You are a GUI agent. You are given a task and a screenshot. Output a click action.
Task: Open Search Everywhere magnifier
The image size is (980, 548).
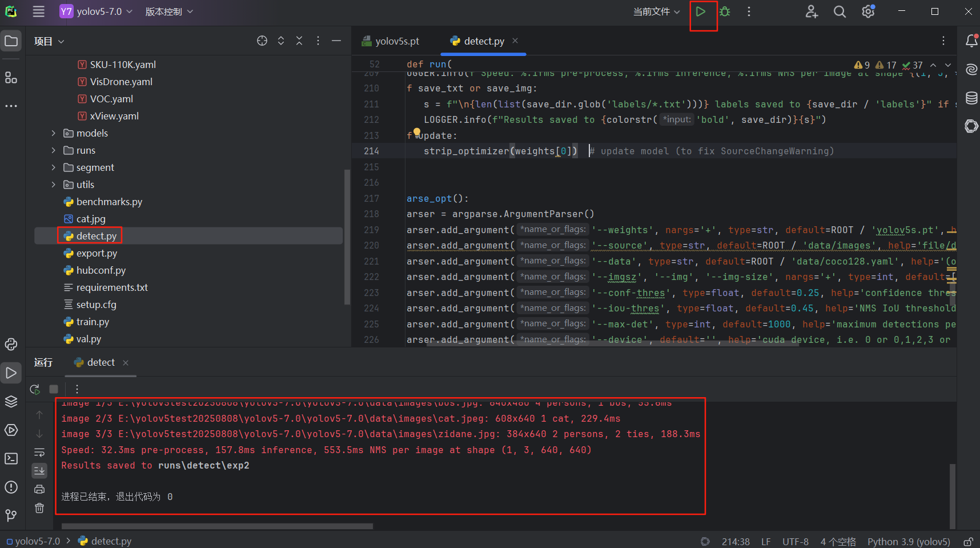click(x=840, y=11)
